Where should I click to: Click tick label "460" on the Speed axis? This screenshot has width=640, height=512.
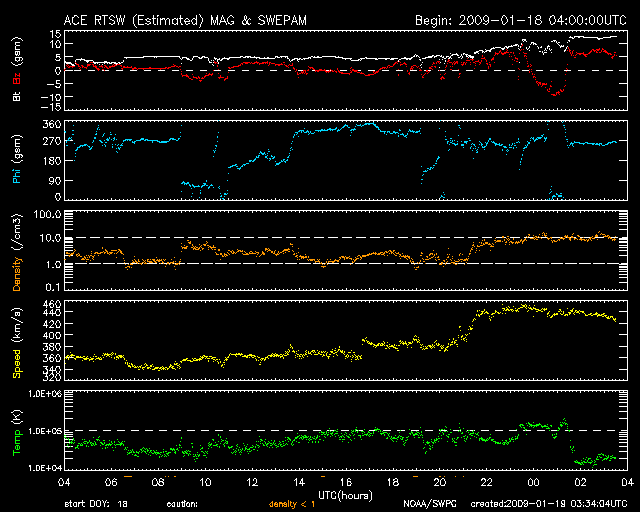tap(52, 304)
